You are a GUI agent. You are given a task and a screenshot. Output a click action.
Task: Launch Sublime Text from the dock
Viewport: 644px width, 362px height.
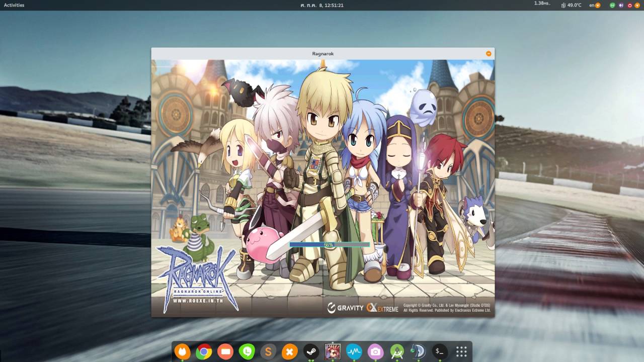pyautogui.click(x=268, y=352)
